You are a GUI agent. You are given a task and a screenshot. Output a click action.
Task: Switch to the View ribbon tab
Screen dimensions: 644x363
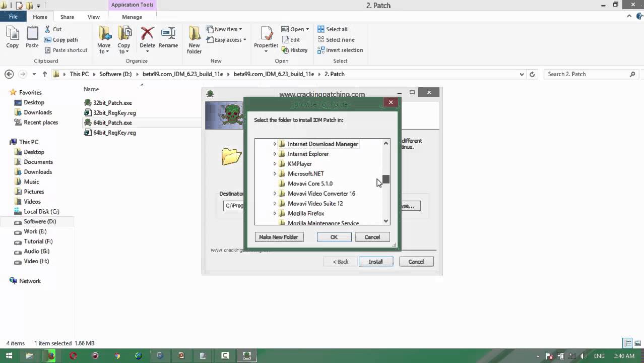tap(94, 17)
